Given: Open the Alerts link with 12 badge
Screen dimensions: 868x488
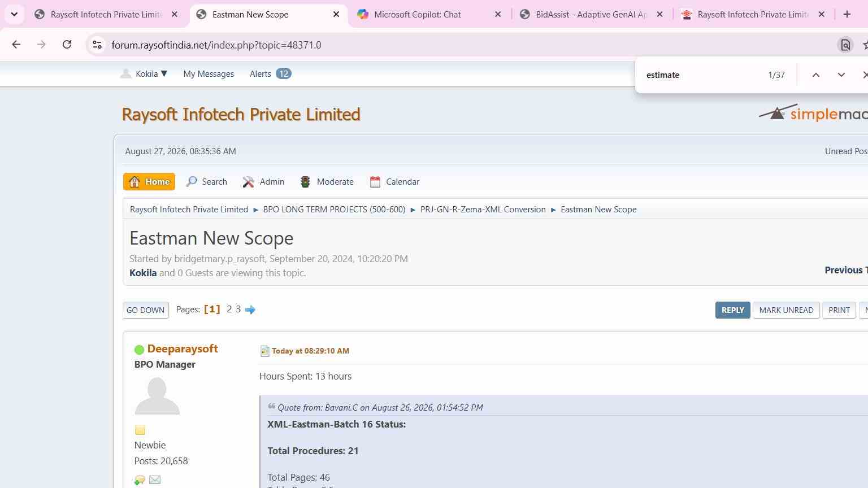Looking at the screenshot, I should (270, 74).
